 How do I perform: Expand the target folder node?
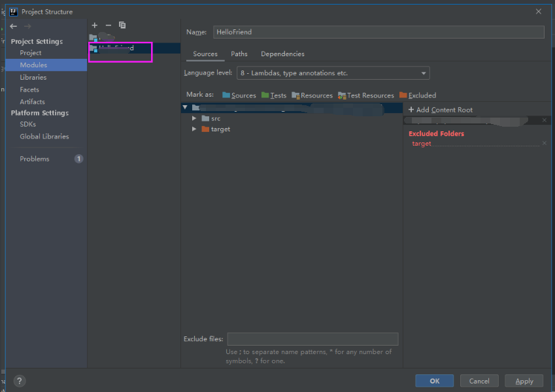(x=194, y=129)
